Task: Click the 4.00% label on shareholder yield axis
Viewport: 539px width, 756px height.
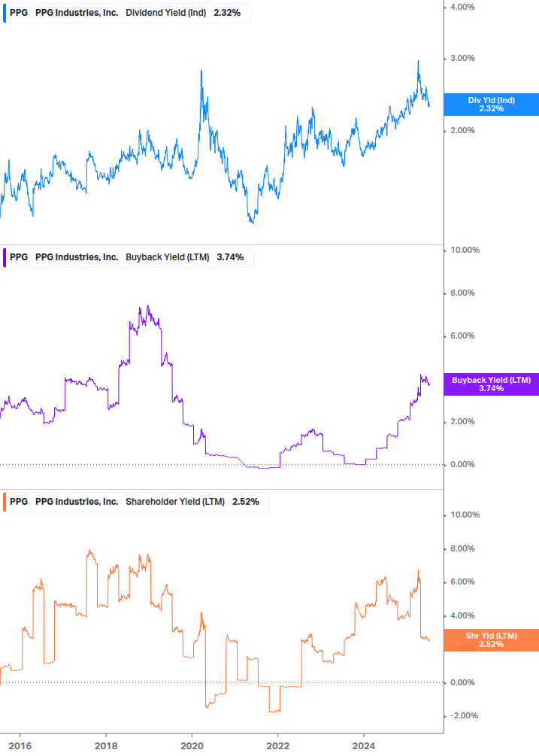Action: tap(462, 615)
